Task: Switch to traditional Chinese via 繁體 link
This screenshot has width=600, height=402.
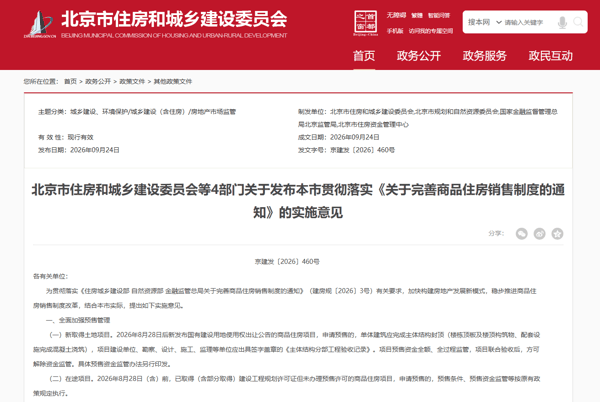Action: point(417,15)
